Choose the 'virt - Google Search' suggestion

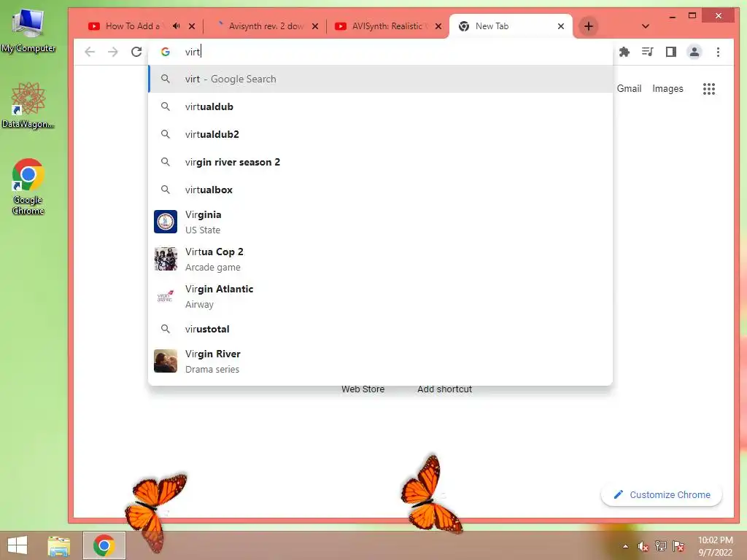[x=381, y=79]
